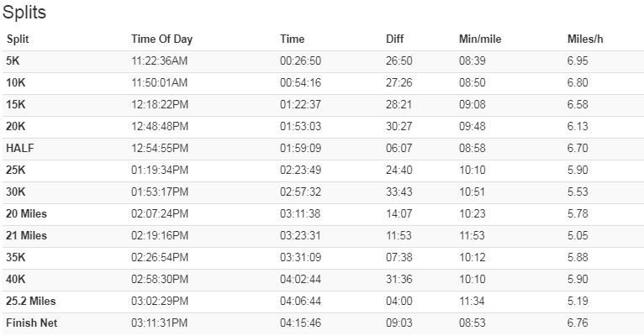
Task: Select the 35K time of day 02:26:54PM
Action: [x=160, y=257]
